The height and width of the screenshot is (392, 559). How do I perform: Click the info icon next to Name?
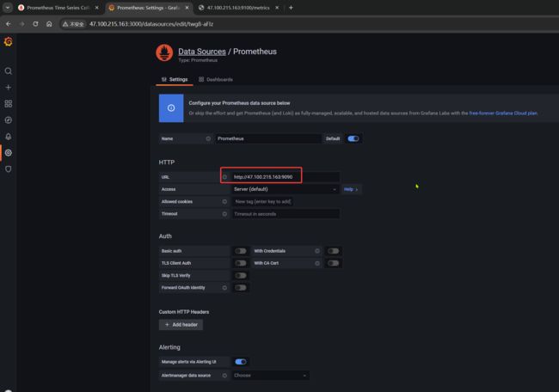pyautogui.click(x=208, y=138)
